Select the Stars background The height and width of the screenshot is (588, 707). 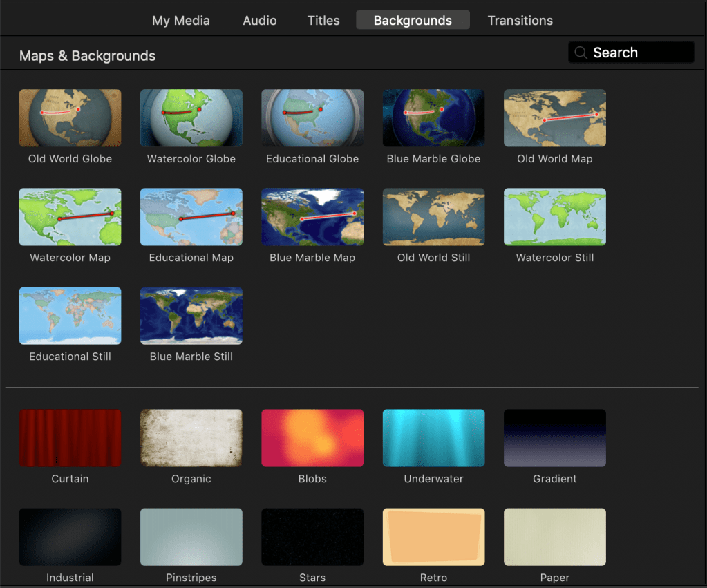coord(312,537)
